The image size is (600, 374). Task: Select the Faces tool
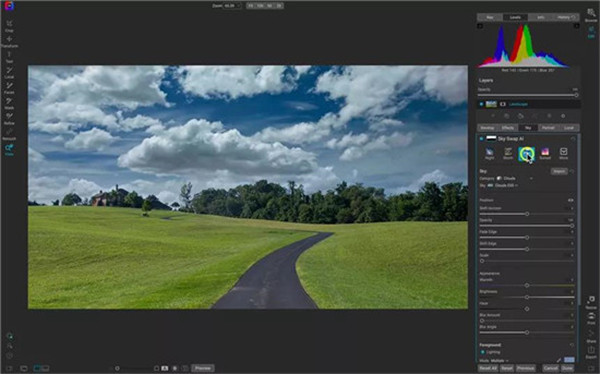(x=9, y=88)
